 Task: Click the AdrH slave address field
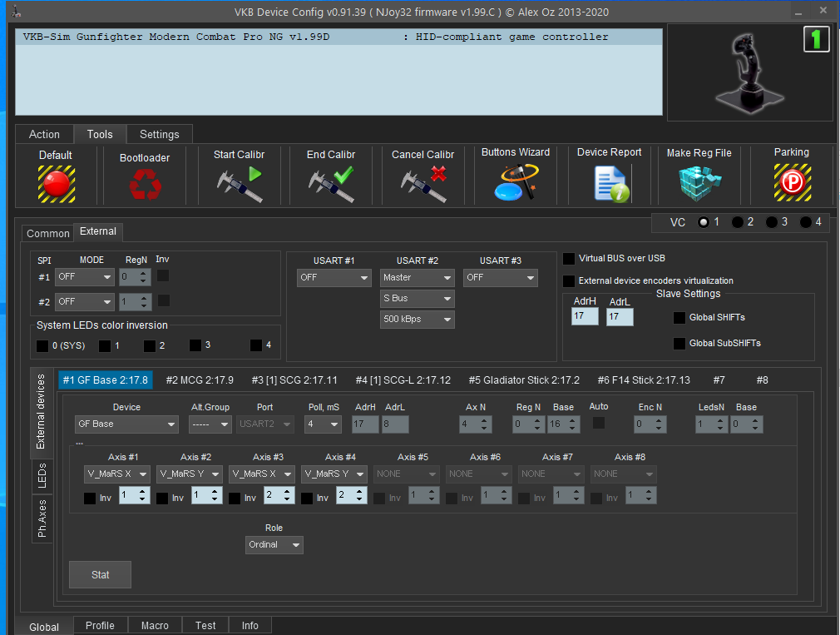pyautogui.click(x=585, y=317)
